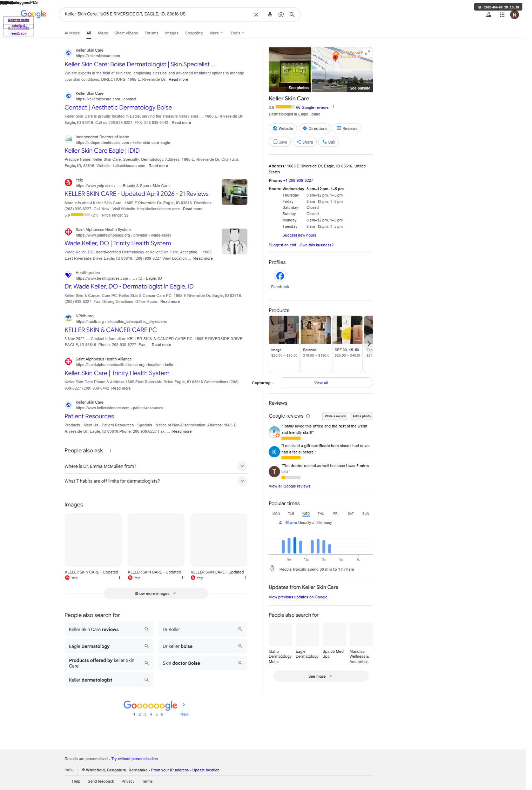This screenshot has width=532, height=790.
Task: Open Epionce product card
Action: [316, 344]
